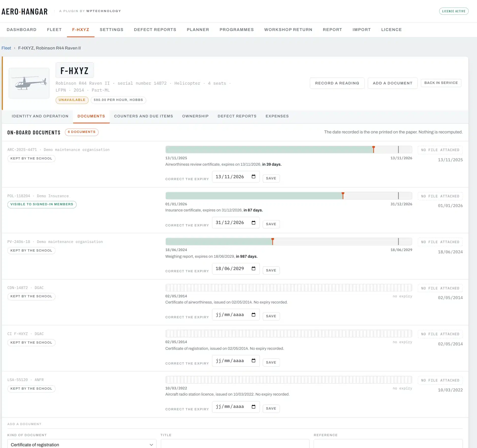Click Add a Document button
Viewport: 477px width, 448px height.
point(393,83)
